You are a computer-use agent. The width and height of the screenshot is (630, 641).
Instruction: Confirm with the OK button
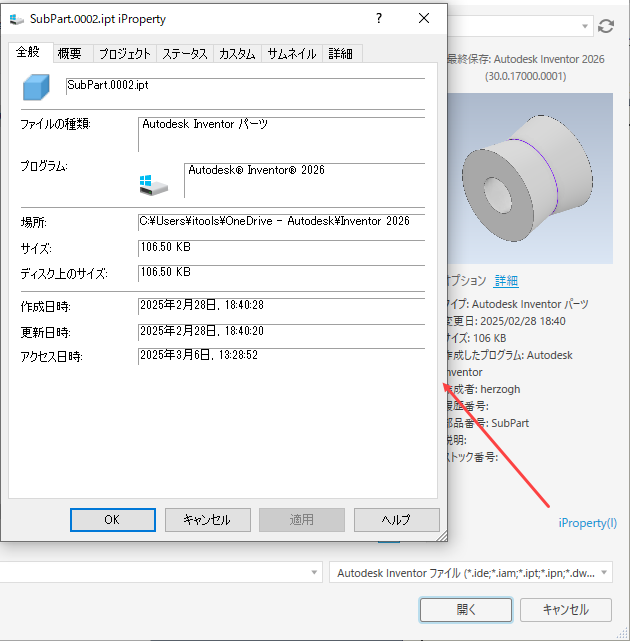(112, 520)
